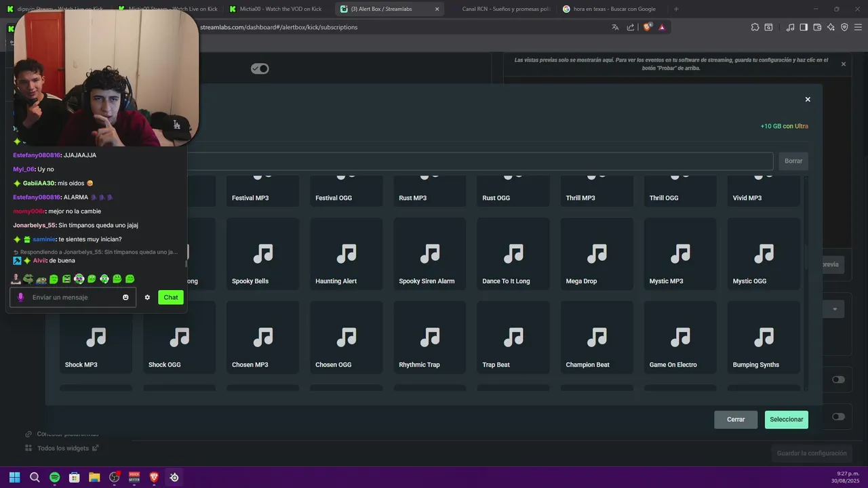
Task: Toggle the switch above the sound dialog
Action: [x=260, y=68]
